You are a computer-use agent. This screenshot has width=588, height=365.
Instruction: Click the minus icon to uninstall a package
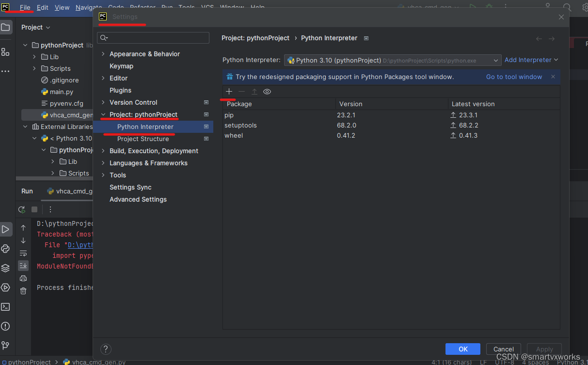242,92
